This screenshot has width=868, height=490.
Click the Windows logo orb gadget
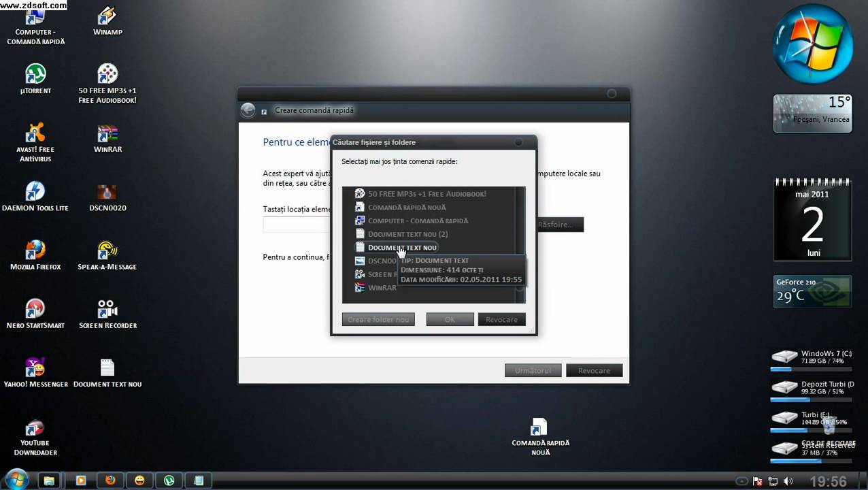pyautogui.click(x=813, y=46)
